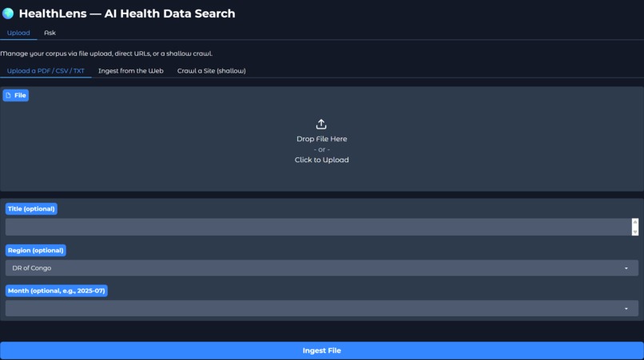
Task: Click Drop File Here text
Action: [x=321, y=139]
